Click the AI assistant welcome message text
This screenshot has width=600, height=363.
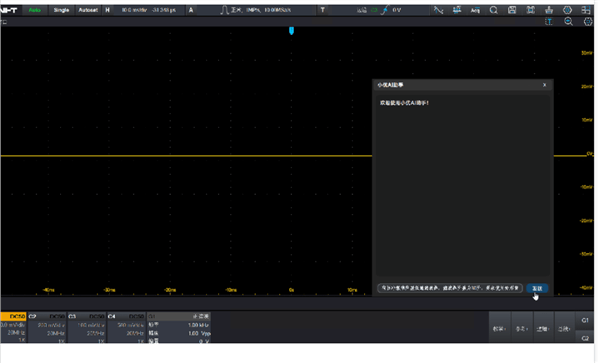(x=404, y=103)
